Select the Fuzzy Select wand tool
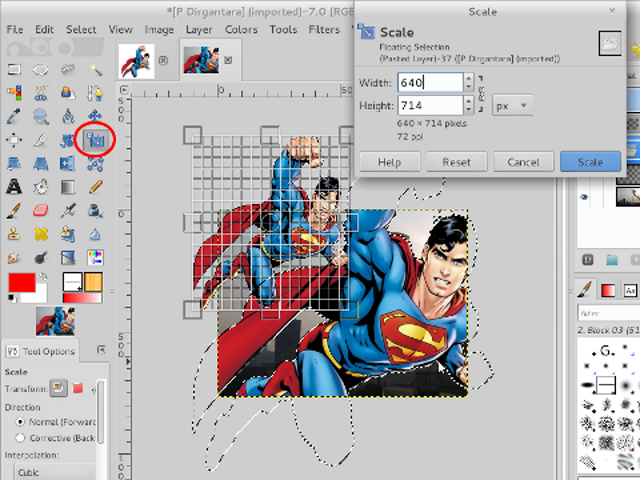The width and height of the screenshot is (640, 480). [x=95, y=70]
